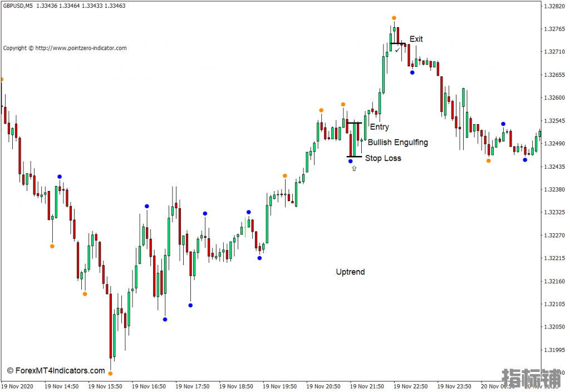Click the 19 Nov 17:50 time label

(192, 386)
